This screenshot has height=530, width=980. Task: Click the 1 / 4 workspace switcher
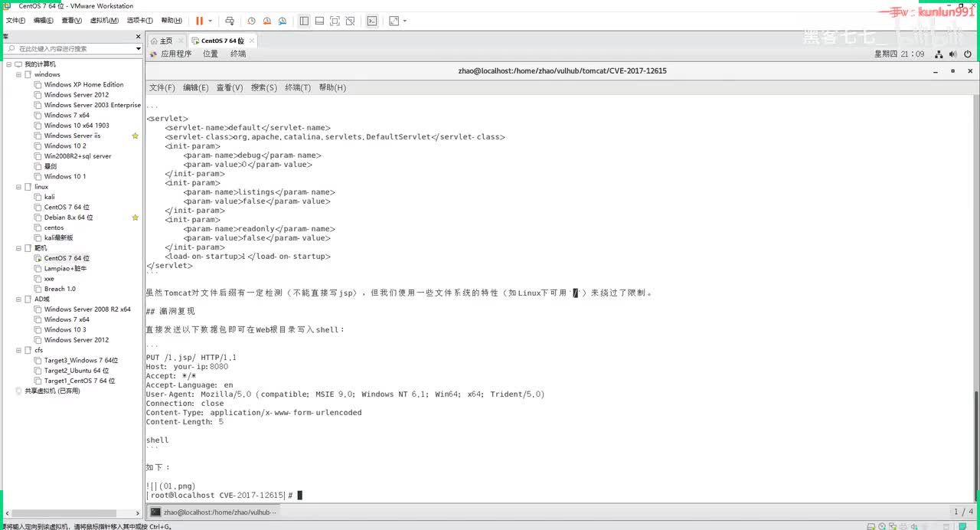[963, 512]
